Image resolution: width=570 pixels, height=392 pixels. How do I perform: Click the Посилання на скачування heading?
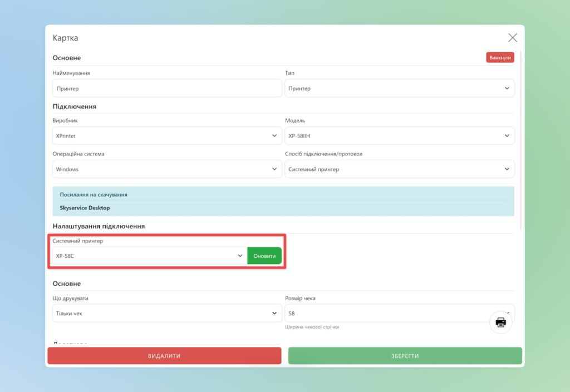tap(94, 194)
